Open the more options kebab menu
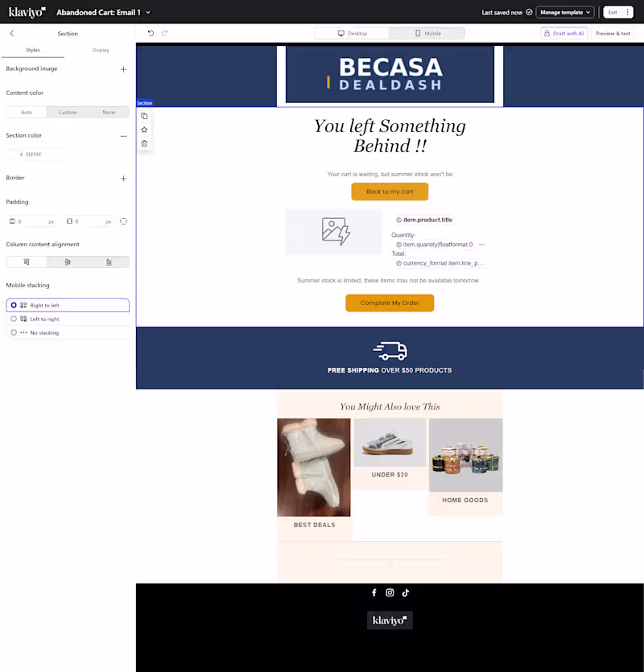This screenshot has height=672, width=644. point(627,12)
